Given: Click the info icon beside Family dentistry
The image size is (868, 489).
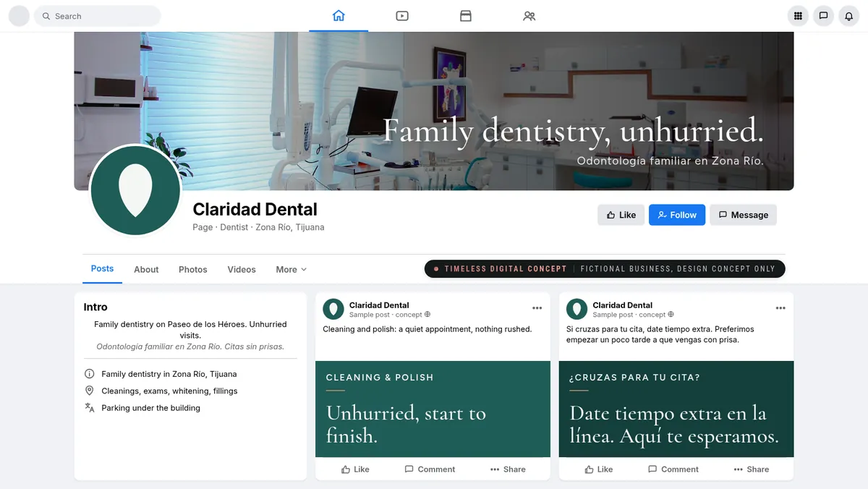Looking at the screenshot, I should [x=90, y=374].
